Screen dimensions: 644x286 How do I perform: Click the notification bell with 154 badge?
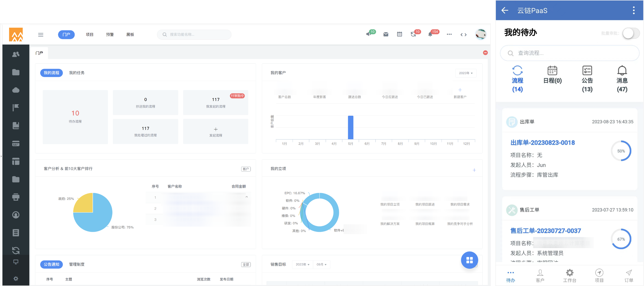(x=430, y=34)
